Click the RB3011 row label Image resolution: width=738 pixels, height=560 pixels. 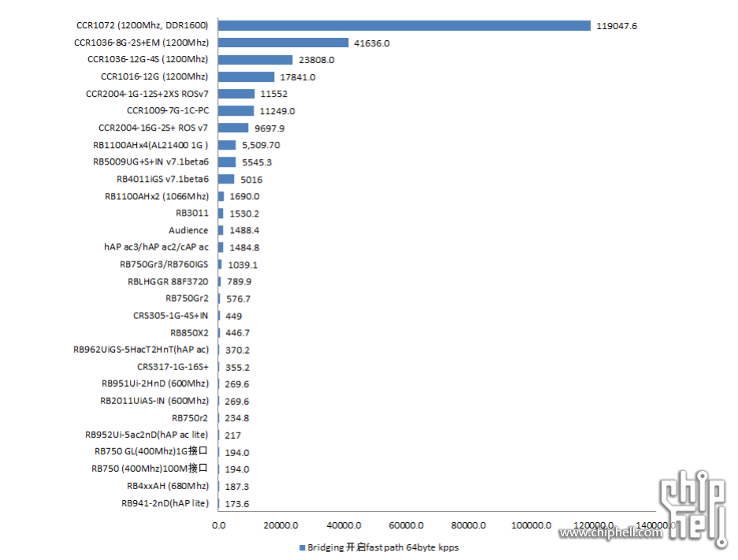click(192, 213)
